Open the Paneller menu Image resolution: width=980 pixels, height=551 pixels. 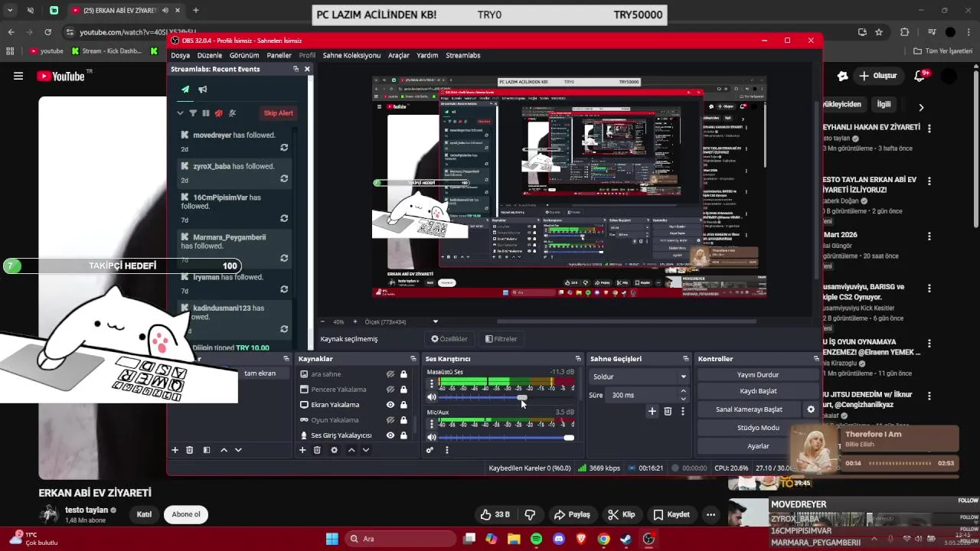click(x=279, y=55)
